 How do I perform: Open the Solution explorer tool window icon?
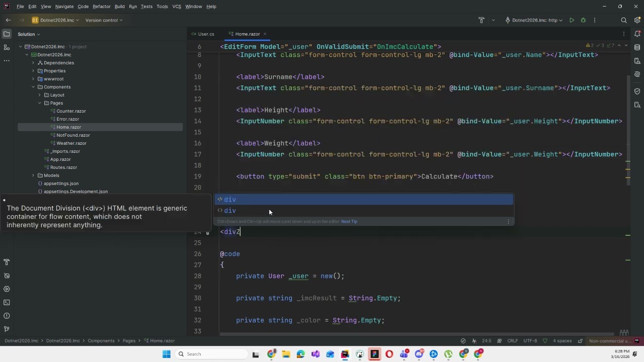coord(7,34)
